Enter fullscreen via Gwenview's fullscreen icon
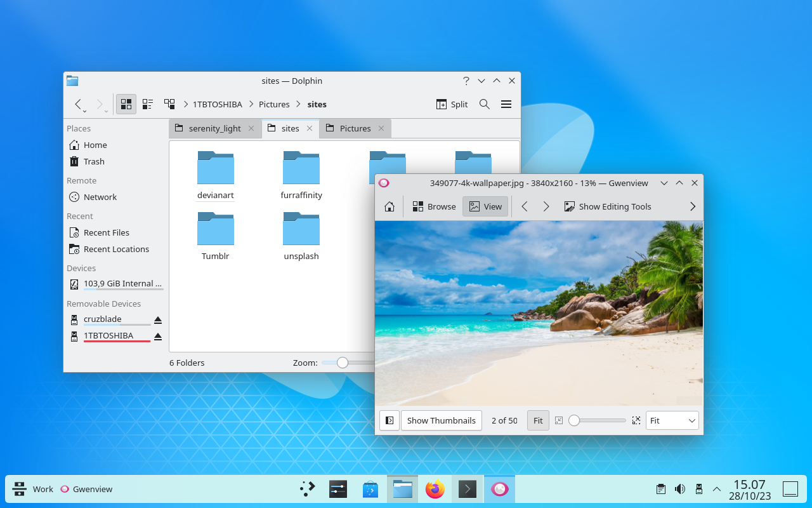Screen dimensions: 812x508 point(636,420)
